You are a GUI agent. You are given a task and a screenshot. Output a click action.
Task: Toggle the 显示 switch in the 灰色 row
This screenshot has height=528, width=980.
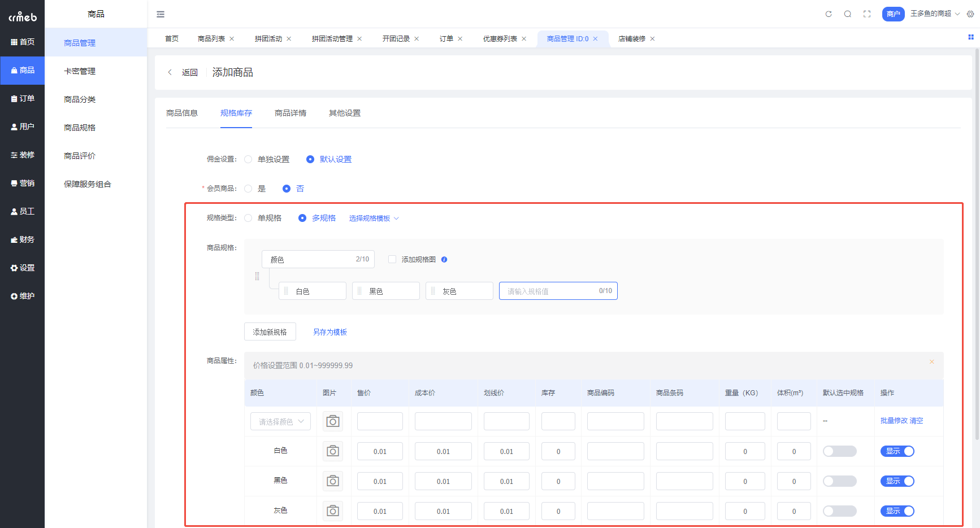click(x=897, y=510)
